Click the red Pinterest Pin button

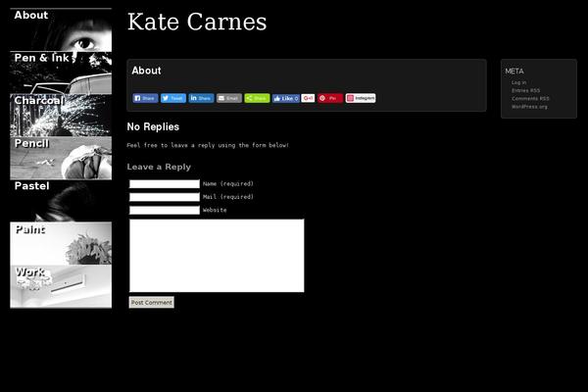click(330, 98)
